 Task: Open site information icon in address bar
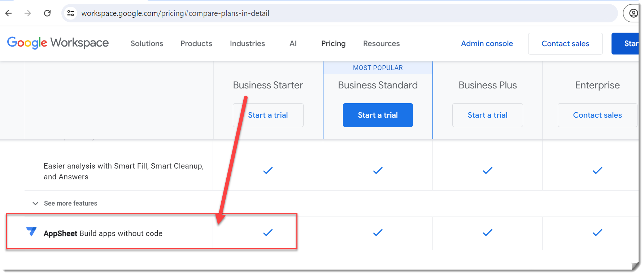click(71, 13)
